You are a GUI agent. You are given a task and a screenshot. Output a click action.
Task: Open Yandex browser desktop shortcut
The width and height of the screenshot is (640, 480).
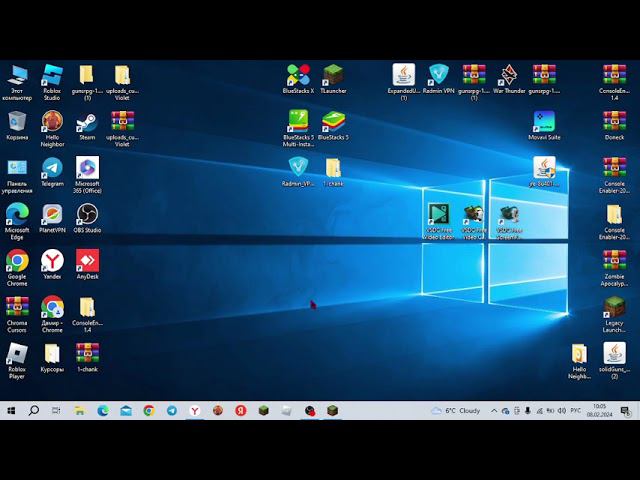pyautogui.click(x=52, y=264)
